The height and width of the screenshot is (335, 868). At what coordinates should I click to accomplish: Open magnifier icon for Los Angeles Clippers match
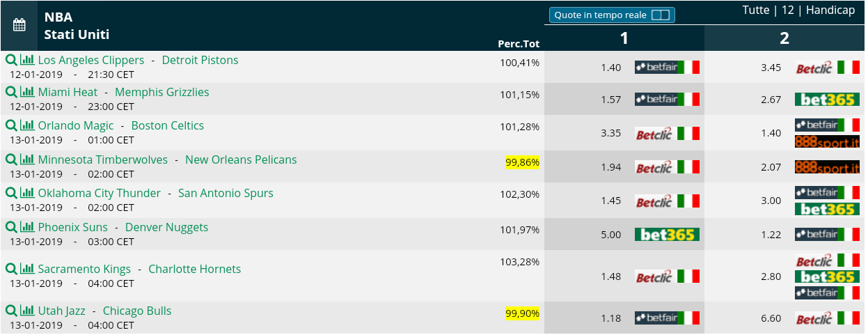[x=11, y=60]
